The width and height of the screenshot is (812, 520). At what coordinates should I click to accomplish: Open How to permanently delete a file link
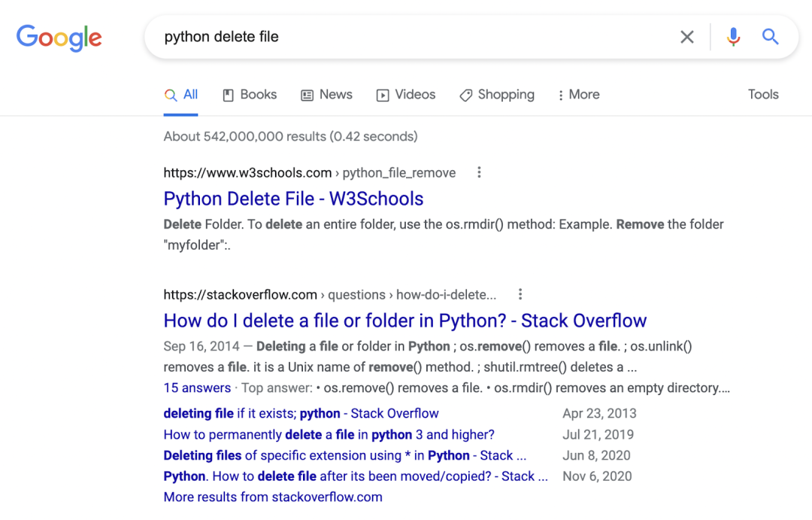[x=329, y=434]
